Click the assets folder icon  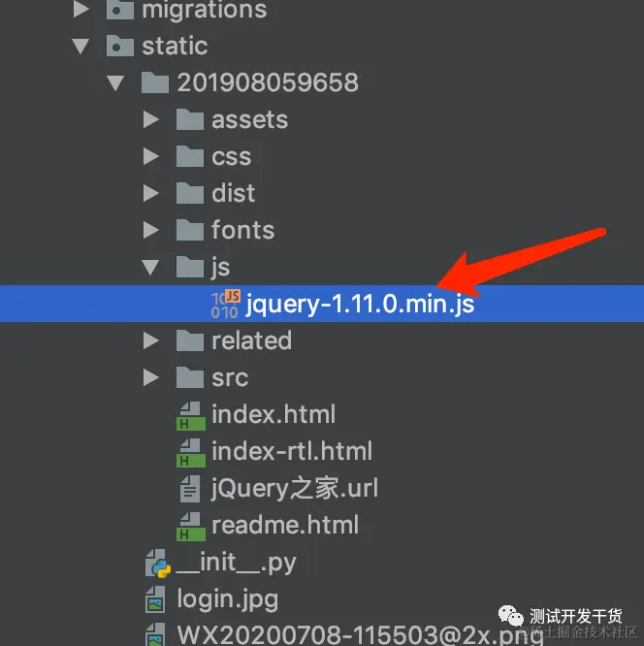point(190,119)
